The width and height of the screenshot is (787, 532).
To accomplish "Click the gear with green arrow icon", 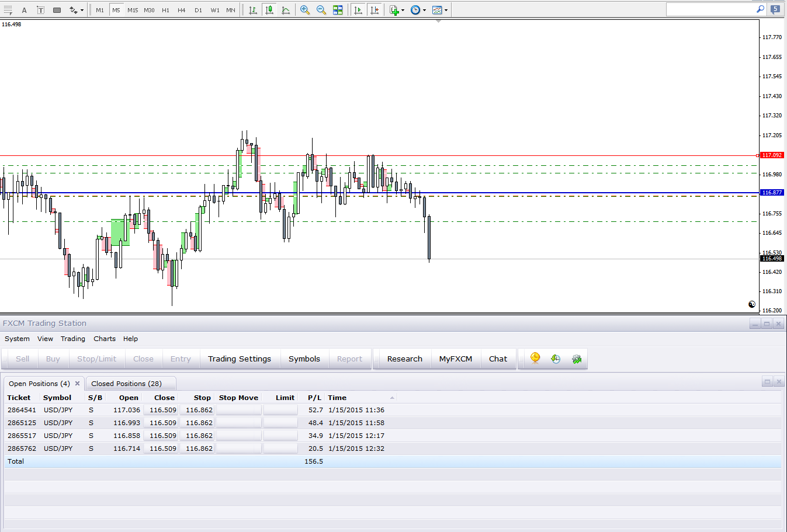I will 577,359.
